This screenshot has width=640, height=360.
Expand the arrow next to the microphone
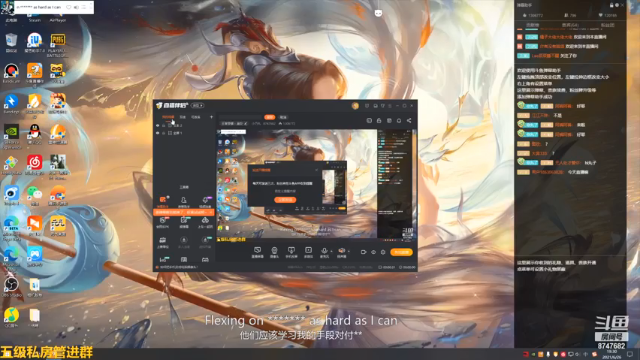331,251
